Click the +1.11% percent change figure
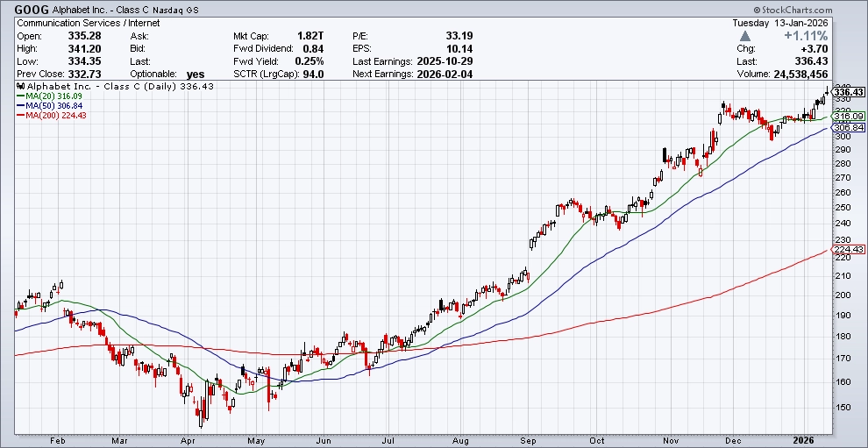The width and height of the screenshot is (868, 448). pos(806,36)
